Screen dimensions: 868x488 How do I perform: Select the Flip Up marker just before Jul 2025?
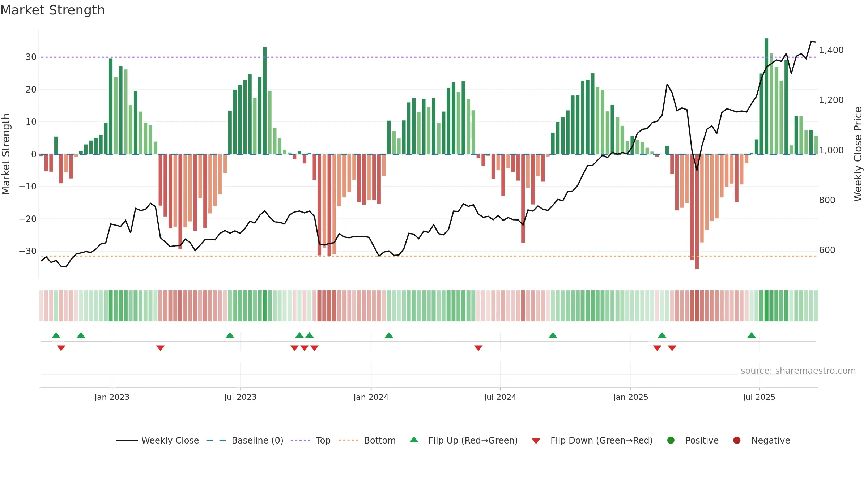tap(752, 335)
